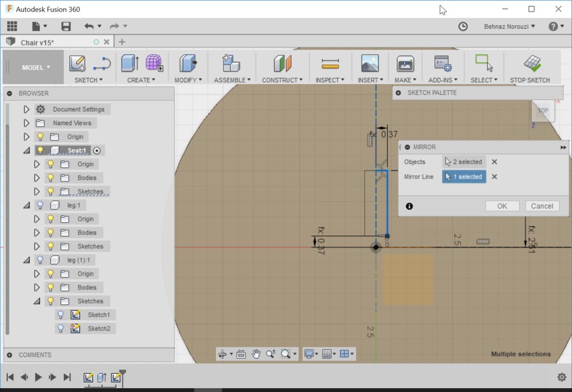Image resolution: width=572 pixels, height=392 pixels.
Task: Click the TOP face of ViewCube
Action: [x=543, y=110]
